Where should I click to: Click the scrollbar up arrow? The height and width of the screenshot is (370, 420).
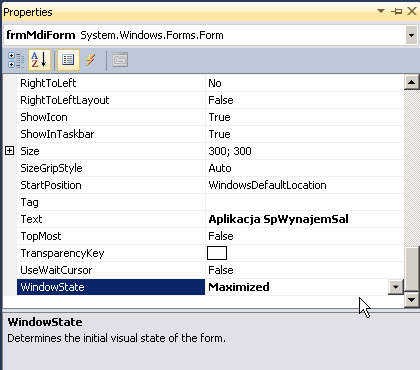pos(412,82)
